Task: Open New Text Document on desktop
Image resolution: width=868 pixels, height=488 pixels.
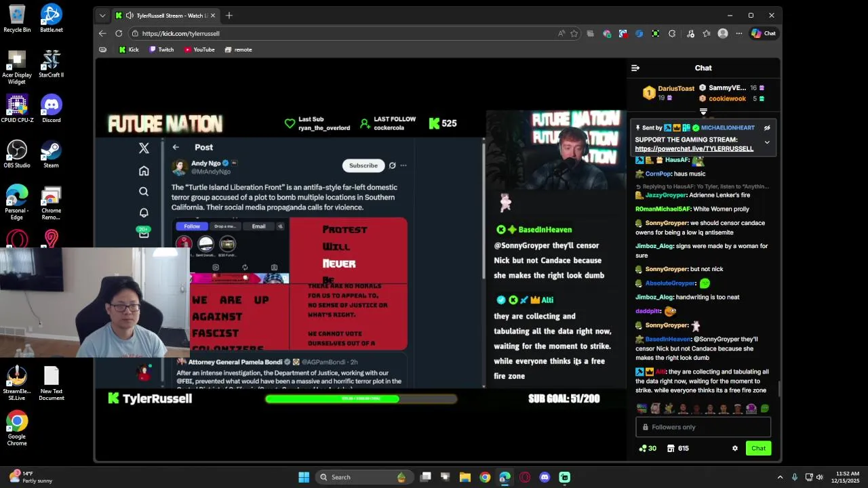Action: (x=52, y=384)
